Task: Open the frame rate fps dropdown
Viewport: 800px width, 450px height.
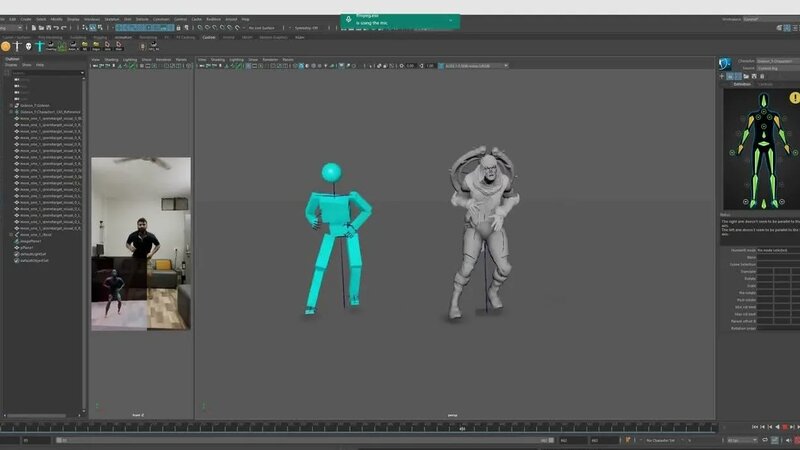Action: click(x=742, y=440)
